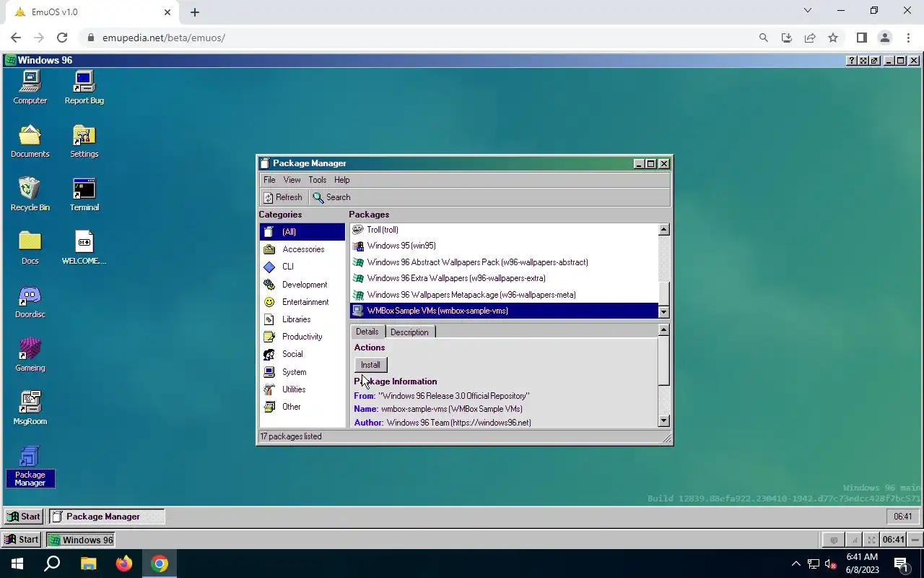The image size is (924, 578).
Task: Select Windows 96 Abstract Wallpapers Pack
Action: (x=504, y=262)
